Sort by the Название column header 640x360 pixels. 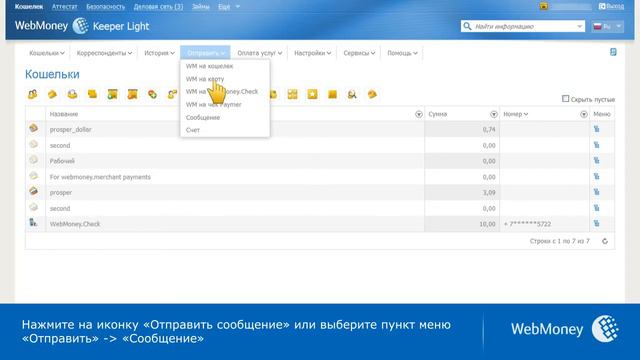coord(64,114)
